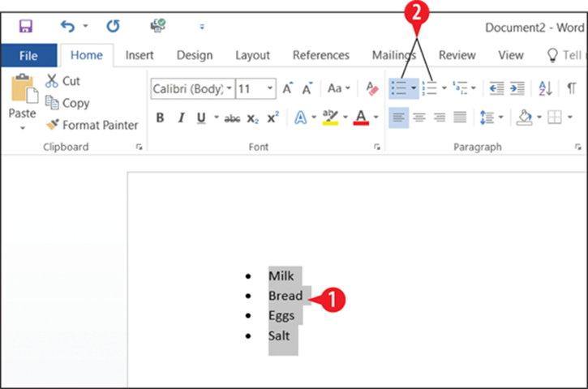The image size is (588, 389).
Task: Open the Insert tab
Action: coord(139,55)
